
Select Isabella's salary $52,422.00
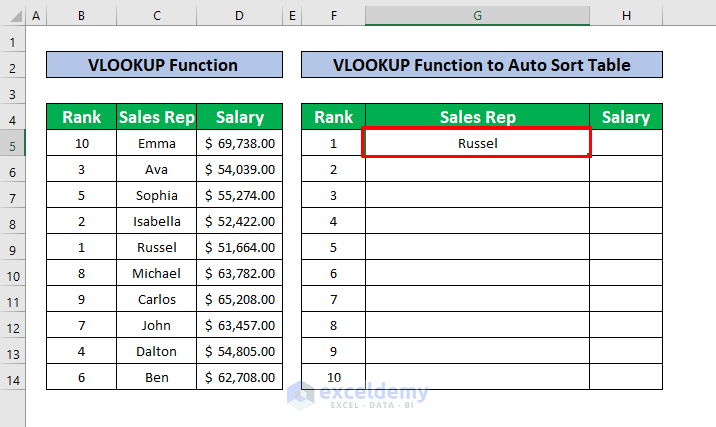[x=239, y=221]
